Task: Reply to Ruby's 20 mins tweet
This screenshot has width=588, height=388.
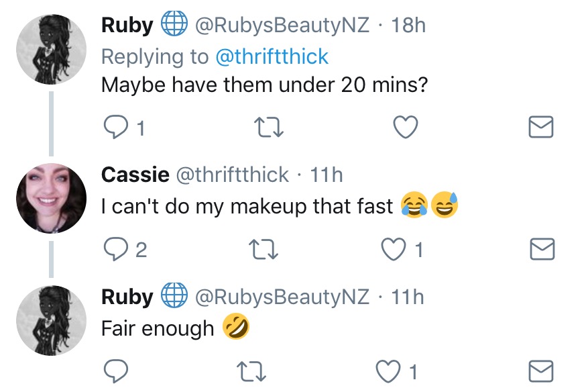Action: (x=117, y=127)
